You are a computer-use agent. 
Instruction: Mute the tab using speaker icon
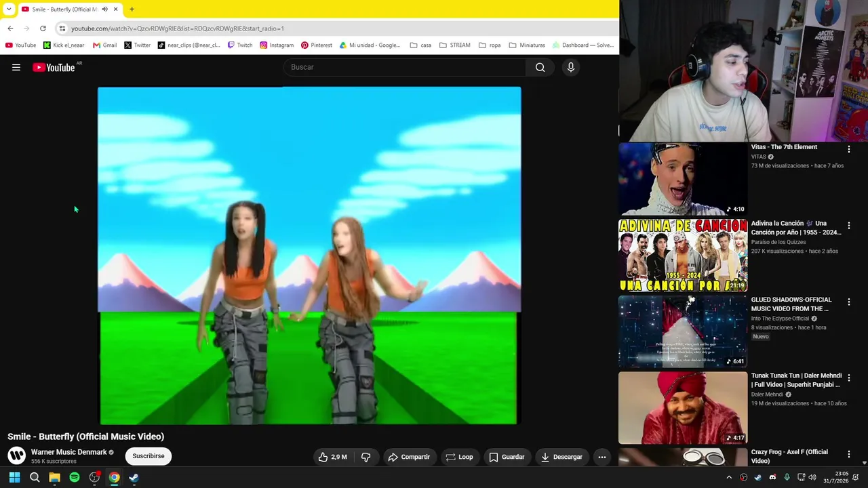coord(104,9)
